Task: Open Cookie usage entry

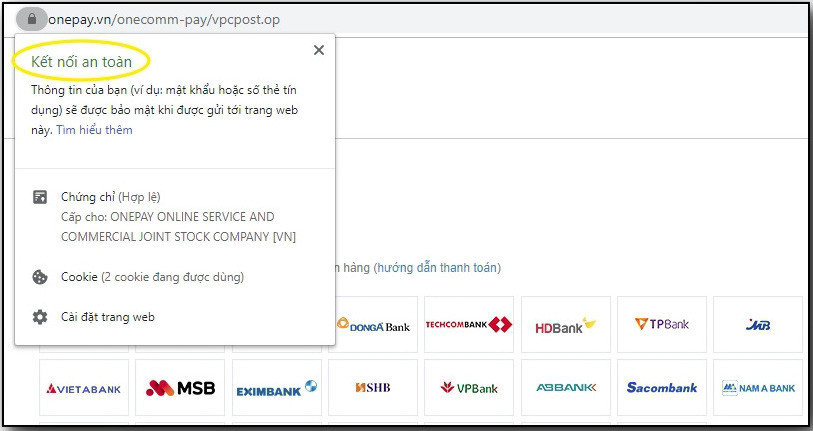Action: click(152, 277)
